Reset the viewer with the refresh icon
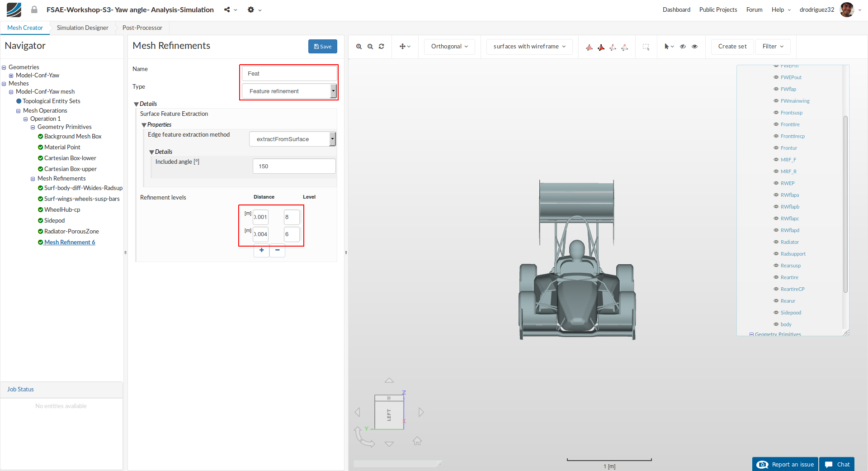This screenshot has height=471, width=868. 382,47
